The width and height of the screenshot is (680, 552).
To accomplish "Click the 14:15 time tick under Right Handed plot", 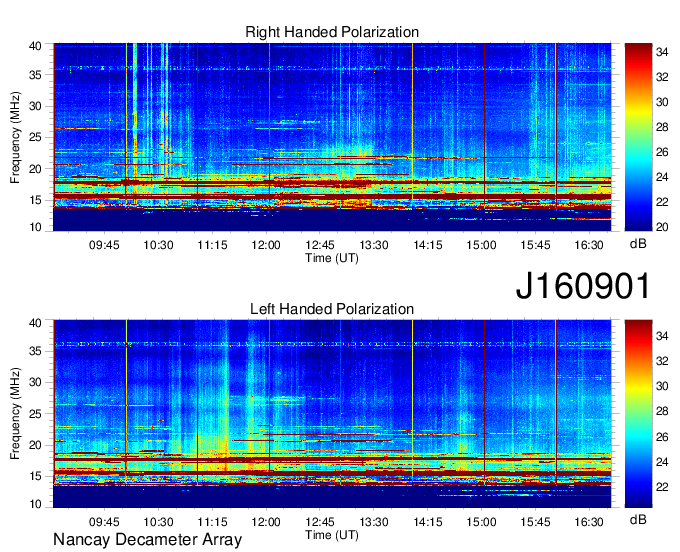I will pos(428,245).
